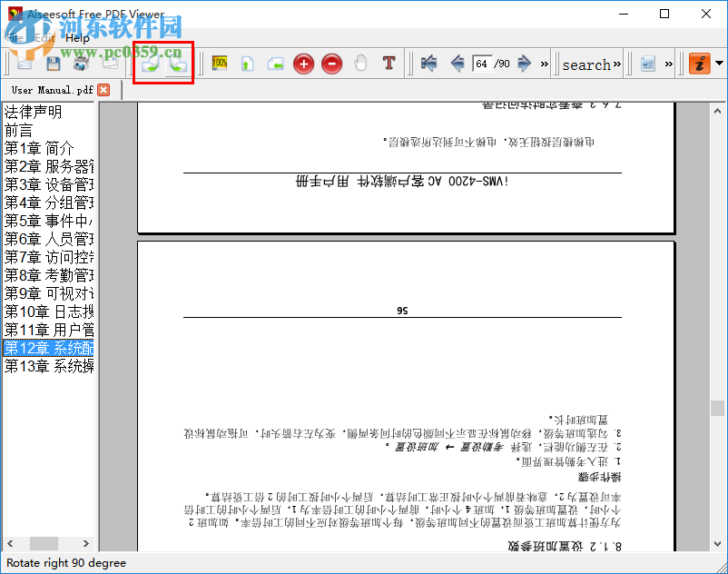Close the User Manual.pdf tab
This screenshot has height=574, width=728.
(x=102, y=90)
